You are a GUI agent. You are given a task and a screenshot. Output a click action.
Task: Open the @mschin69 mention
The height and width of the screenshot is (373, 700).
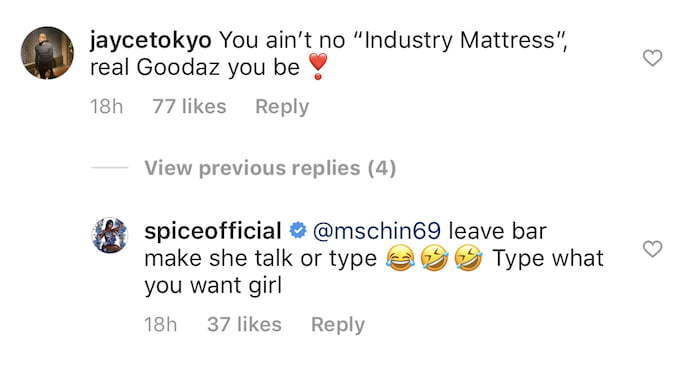point(377,231)
